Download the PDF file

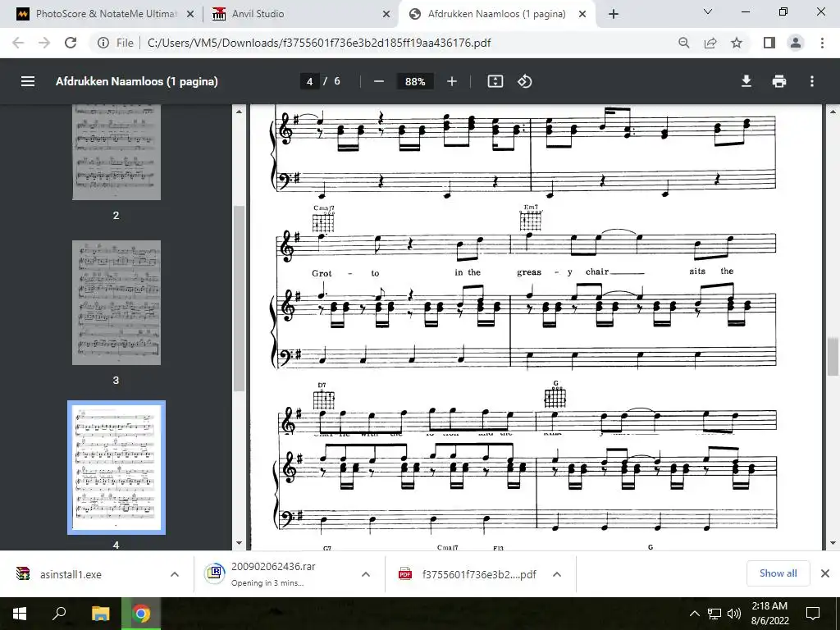746,81
